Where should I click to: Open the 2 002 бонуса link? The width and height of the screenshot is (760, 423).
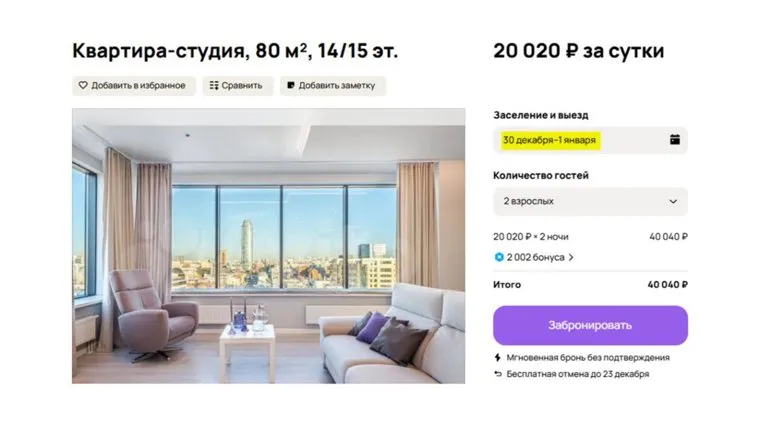coord(537,257)
